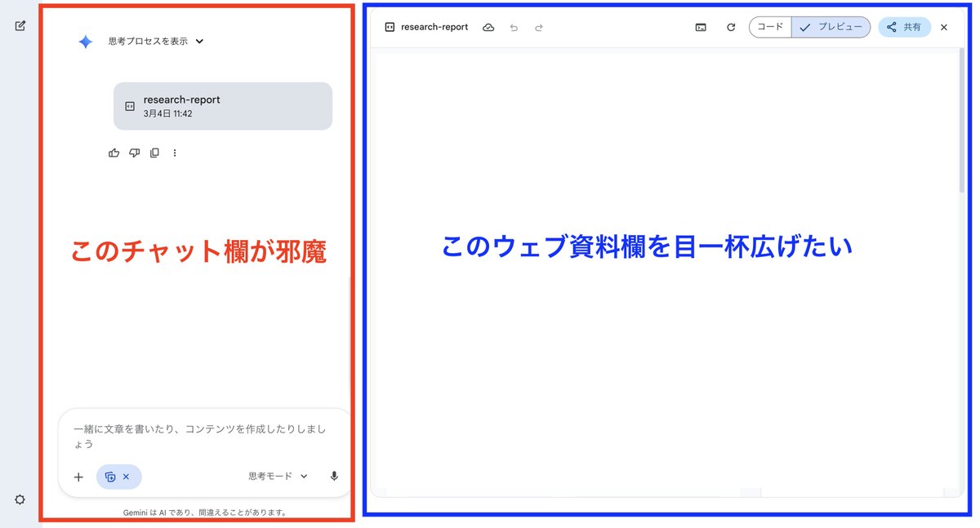Check the cloud save status icon
Image resolution: width=980 pixels, height=528 pixels.
coord(488,27)
